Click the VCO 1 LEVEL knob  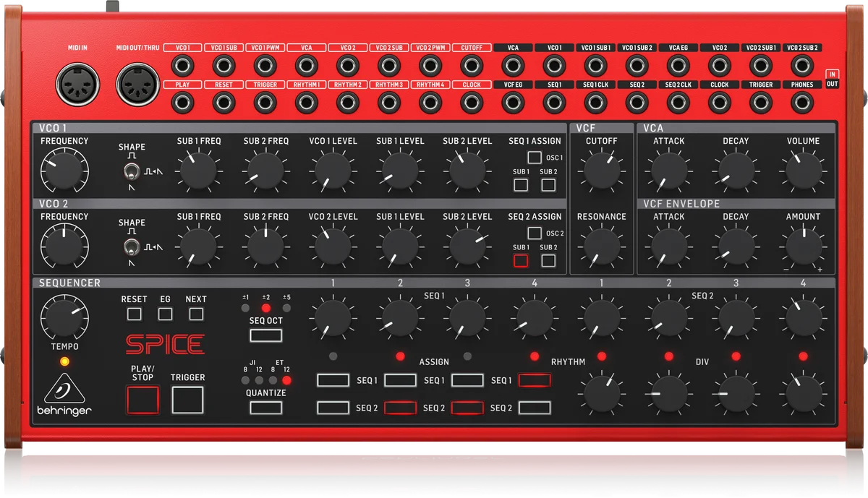point(333,171)
